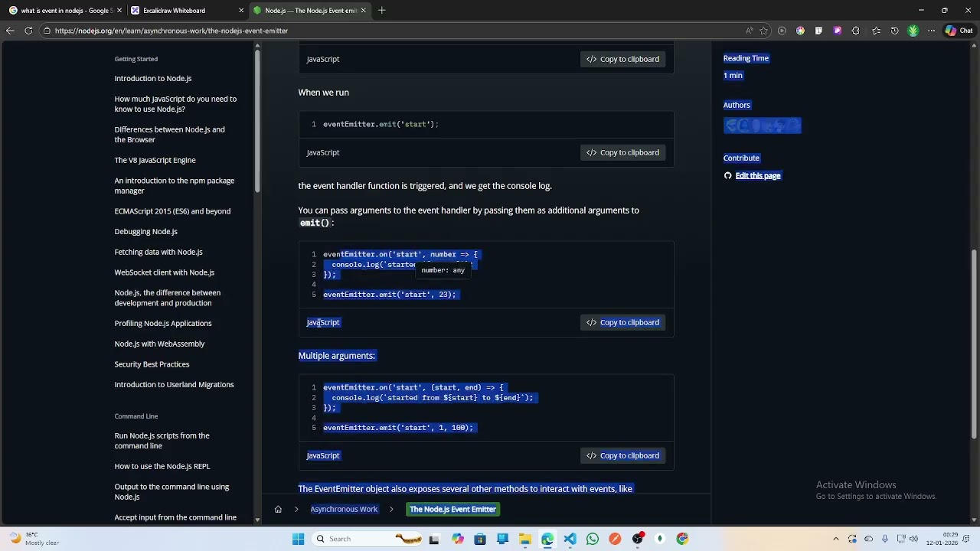
Task: Open ECMAScript 2015 (ES6) and beyond
Action: click(172, 211)
